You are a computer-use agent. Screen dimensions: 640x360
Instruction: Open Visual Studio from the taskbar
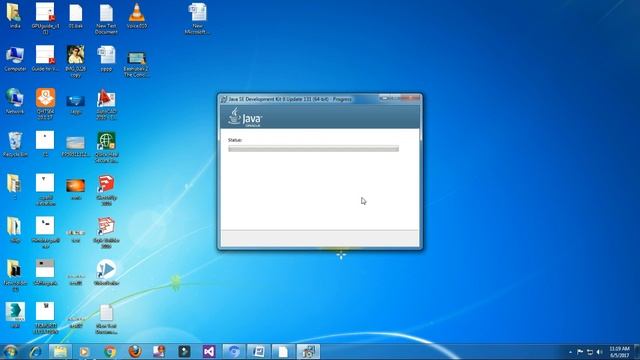209,351
